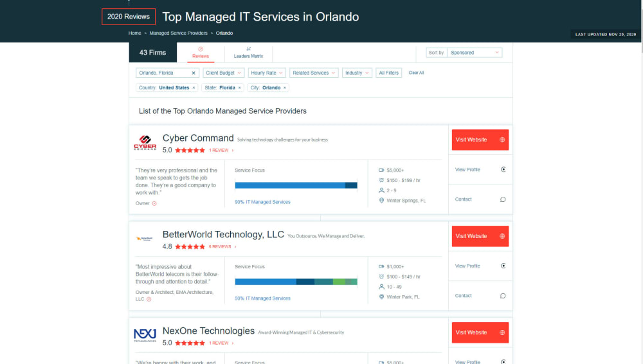Click the $1,000+ budget icon for BetterWorld
Viewport: 643px width, 364px height.
(x=381, y=266)
